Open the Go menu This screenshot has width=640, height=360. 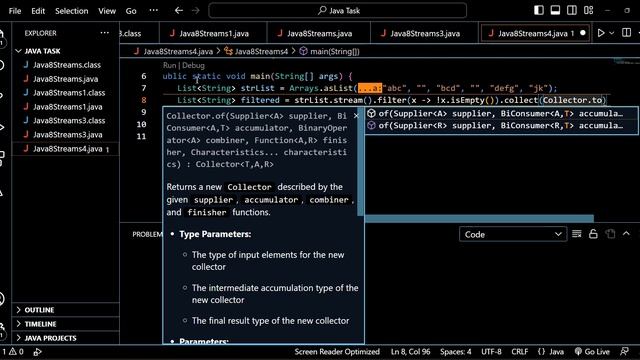click(x=131, y=11)
